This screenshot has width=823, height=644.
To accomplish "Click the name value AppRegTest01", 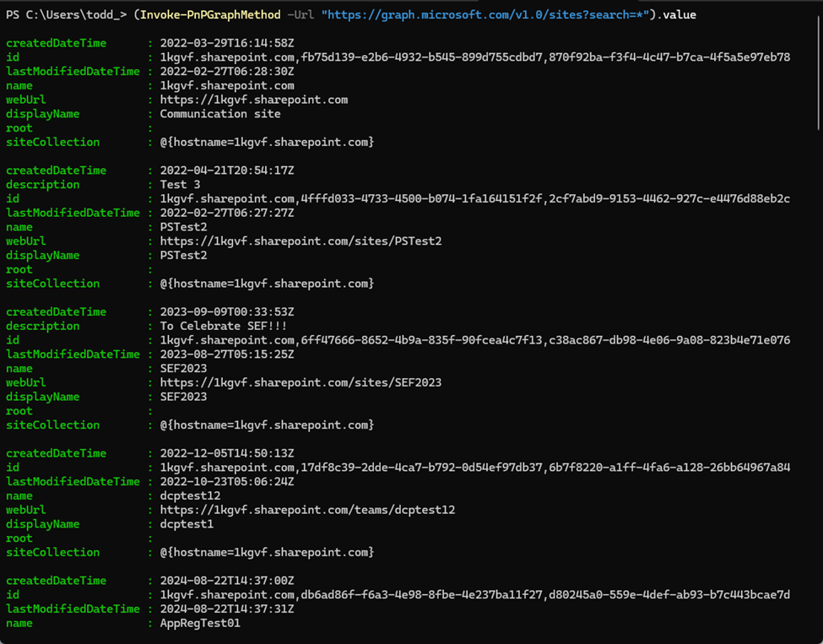I will [200, 624].
